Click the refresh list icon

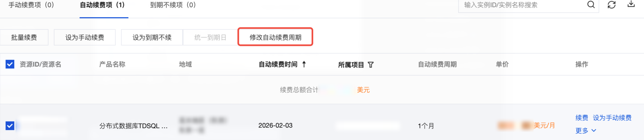tap(612, 5)
